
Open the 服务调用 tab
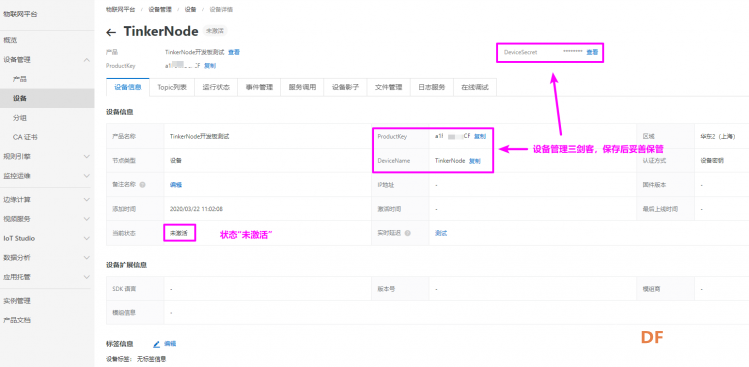click(302, 87)
